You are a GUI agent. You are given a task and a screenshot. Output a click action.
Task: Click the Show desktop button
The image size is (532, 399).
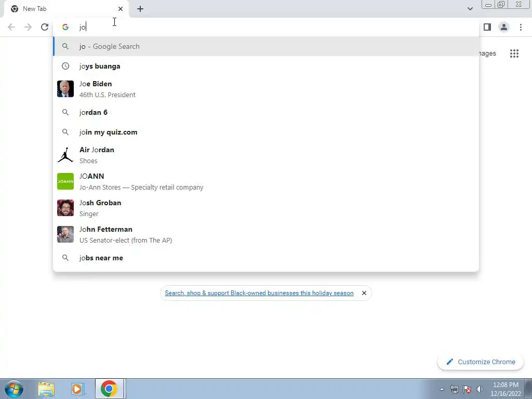point(528,389)
